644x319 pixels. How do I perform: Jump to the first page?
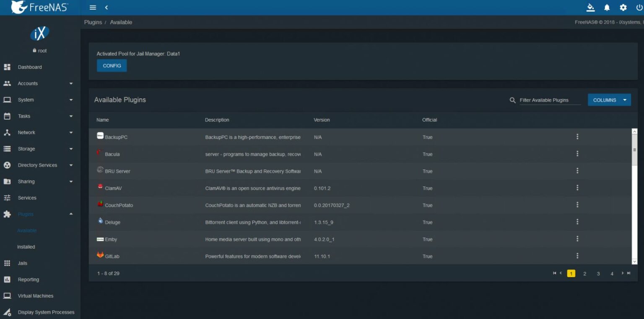click(x=554, y=273)
